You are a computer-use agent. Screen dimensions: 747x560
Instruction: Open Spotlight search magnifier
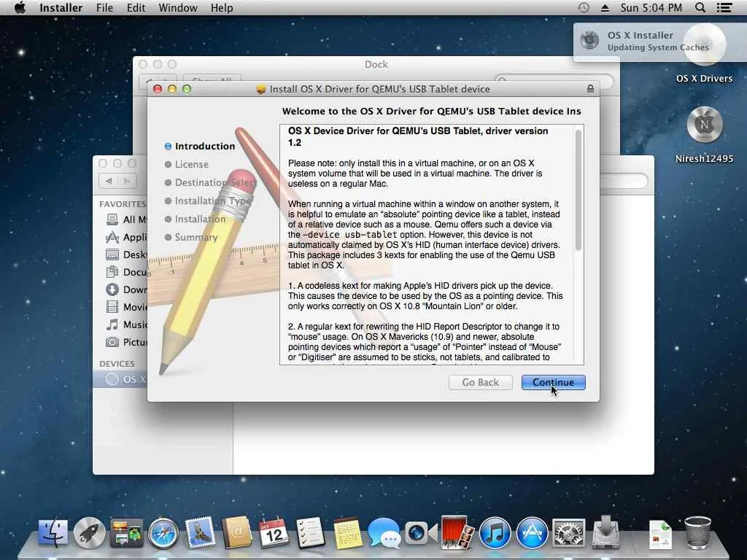pos(700,7)
